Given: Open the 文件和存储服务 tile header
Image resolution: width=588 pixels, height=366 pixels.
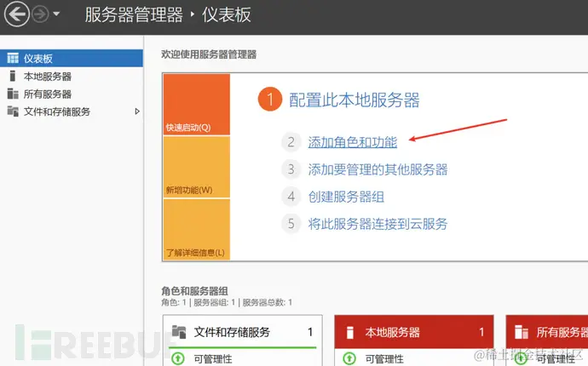Looking at the screenshot, I should tap(243, 332).
